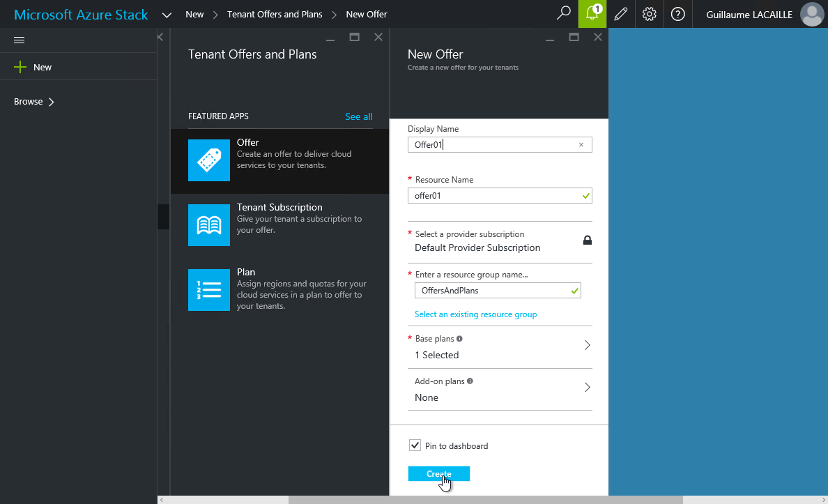Click the green plus icon next to New
This screenshot has width=828, height=504.
pyautogui.click(x=20, y=67)
